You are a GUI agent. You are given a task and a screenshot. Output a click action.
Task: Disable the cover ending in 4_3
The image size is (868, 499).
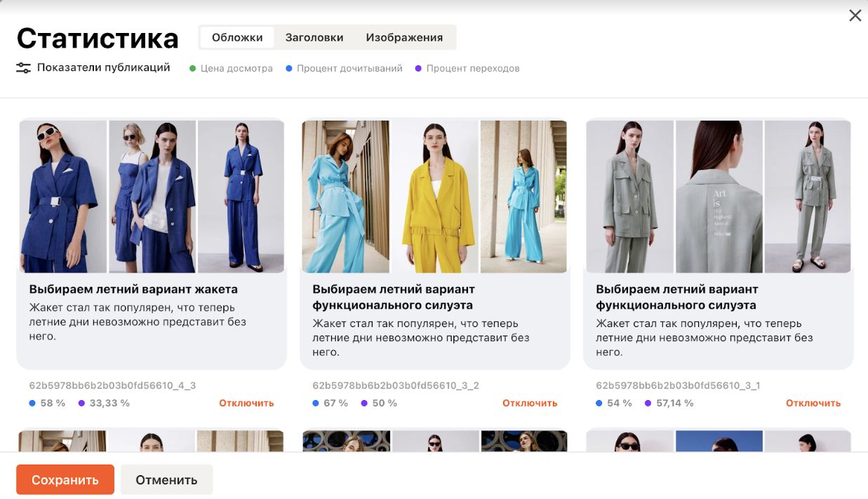click(x=246, y=404)
